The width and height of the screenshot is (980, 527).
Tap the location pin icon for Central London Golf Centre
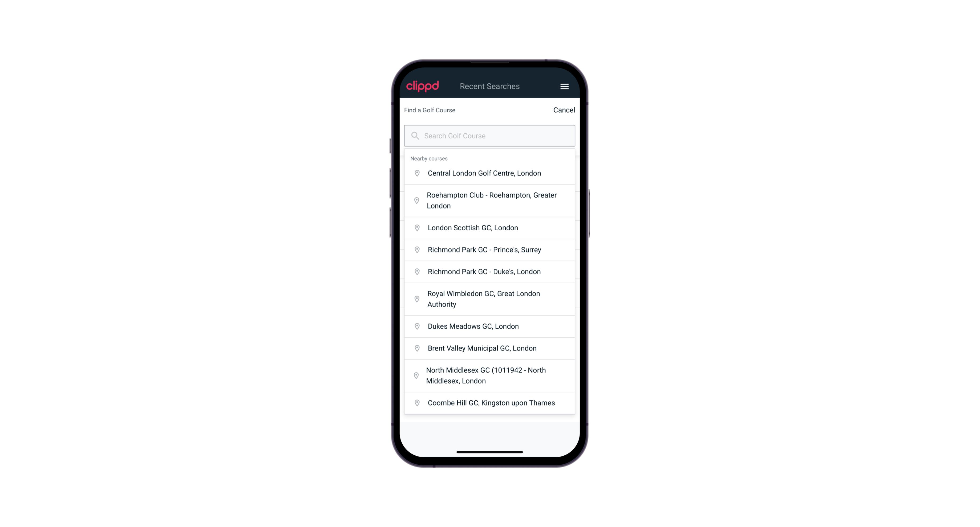click(x=415, y=173)
